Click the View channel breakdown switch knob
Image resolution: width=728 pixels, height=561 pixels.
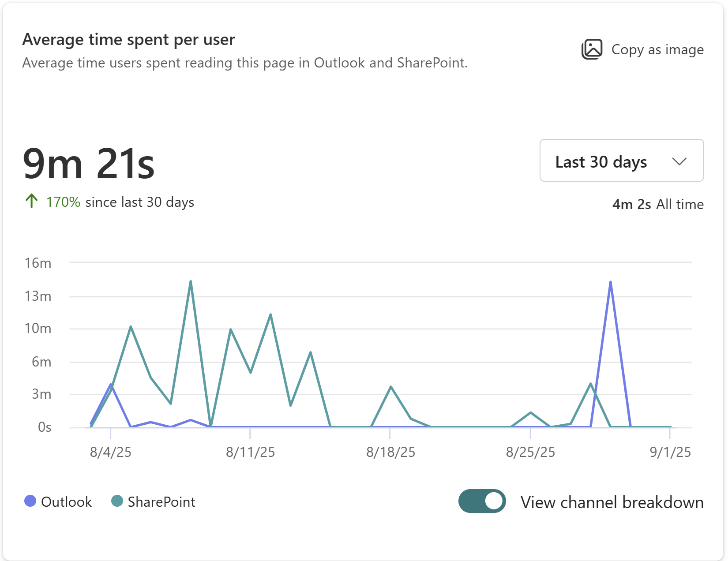click(494, 501)
